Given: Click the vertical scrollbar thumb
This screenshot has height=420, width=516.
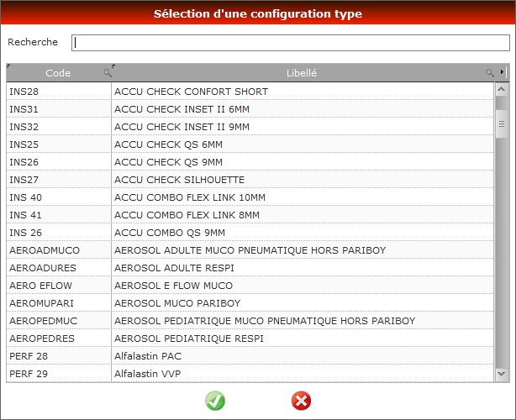Looking at the screenshot, I should click(x=502, y=124).
